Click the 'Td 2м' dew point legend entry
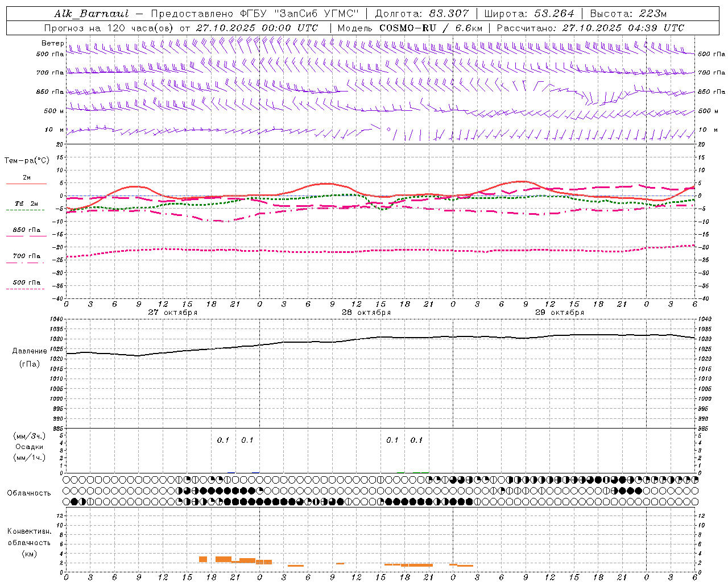Image resolution: width=728 pixels, height=582 pixels. pos(26,203)
